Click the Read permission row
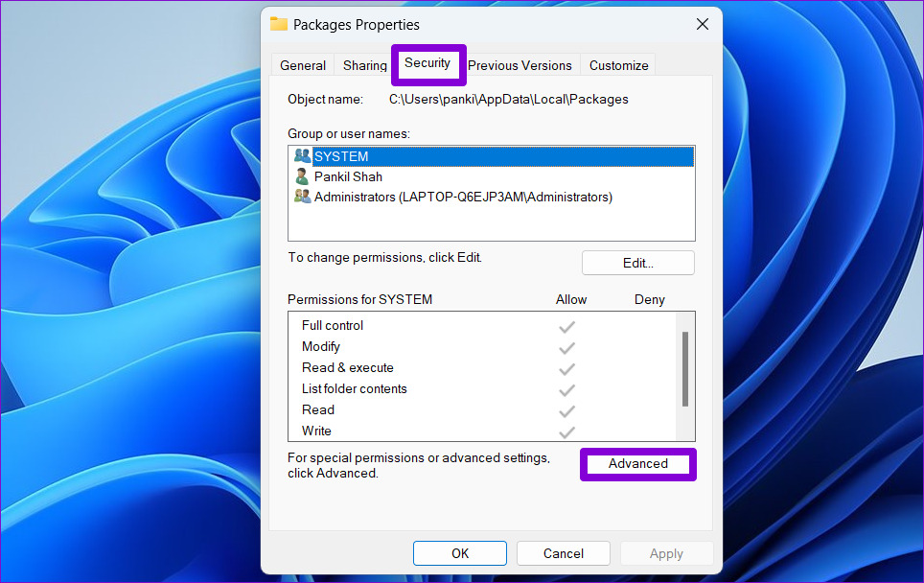924x583 pixels. pyautogui.click(x=482, y=410)
